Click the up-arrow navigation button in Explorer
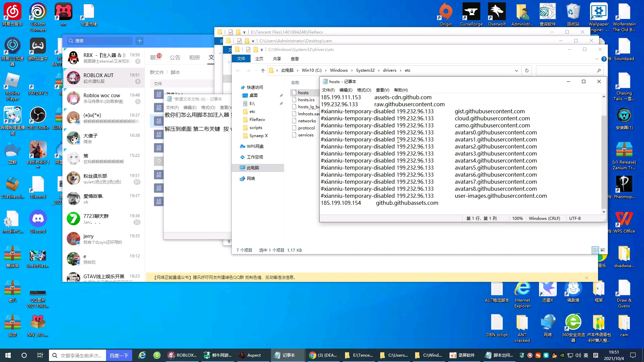This screenshot has width=644, height=362. click(x=263, y=70)
